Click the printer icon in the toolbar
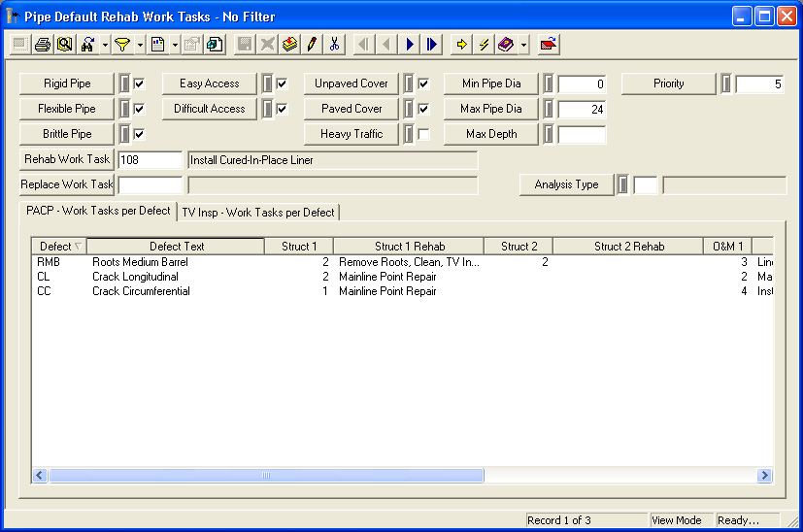Screen dimensions: 803x532 pos(43,45)
